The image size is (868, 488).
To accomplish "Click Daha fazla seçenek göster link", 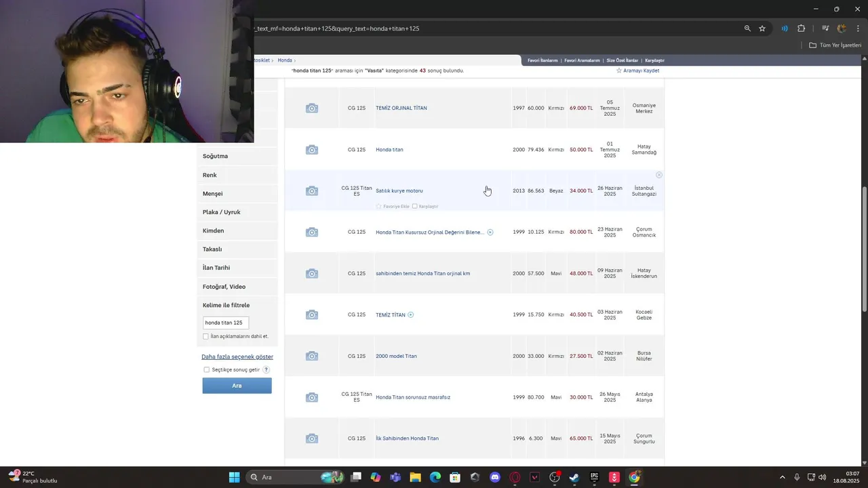I will [237, 357].
